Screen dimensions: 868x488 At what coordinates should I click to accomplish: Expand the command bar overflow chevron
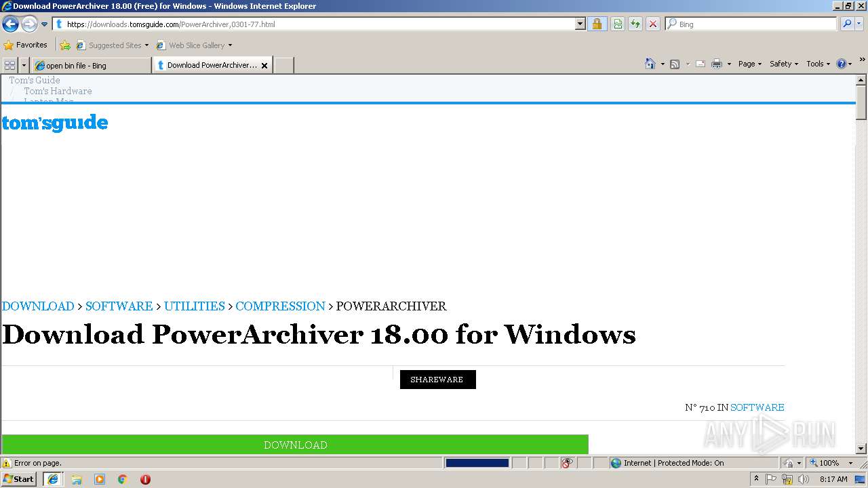[863, 60]
